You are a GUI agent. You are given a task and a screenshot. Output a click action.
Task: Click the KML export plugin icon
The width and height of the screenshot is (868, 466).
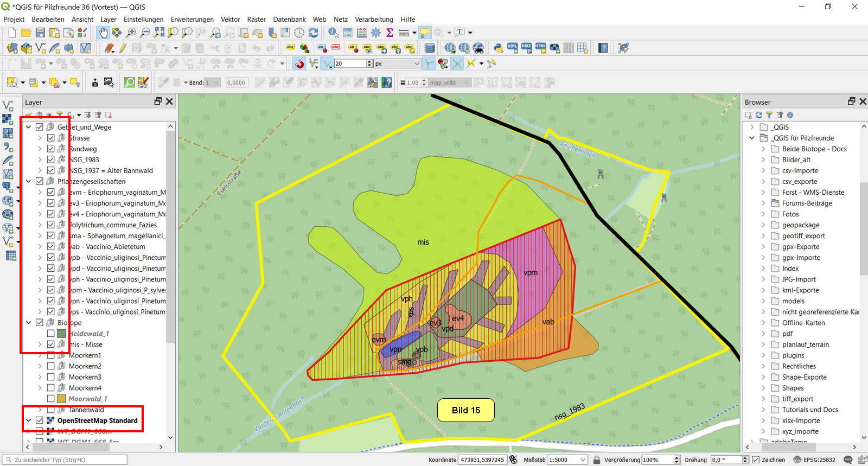513,48
